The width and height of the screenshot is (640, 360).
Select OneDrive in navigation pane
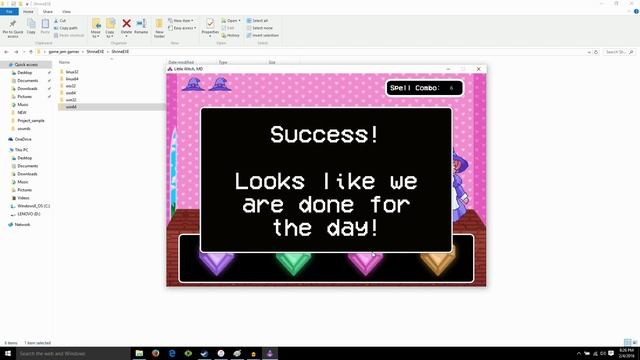pos(23,139)
